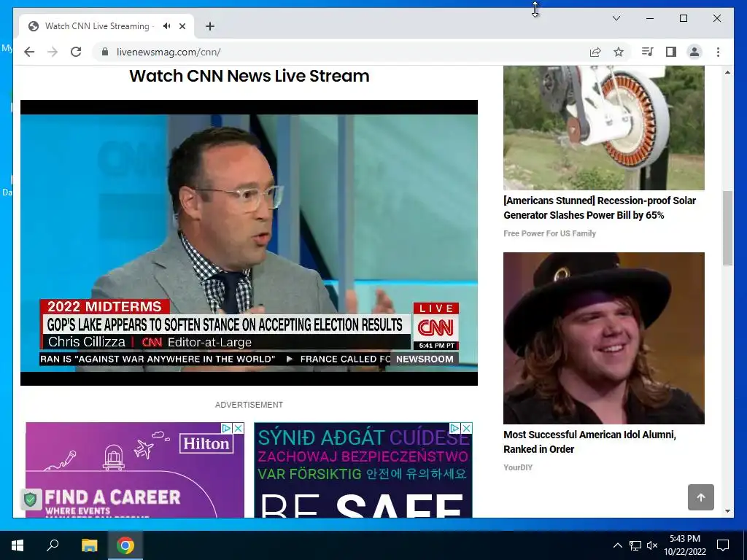This screenshot has width=747, height=560.
Task: Click Watch CNN News Live Stream heading
Action: [249, 76]
